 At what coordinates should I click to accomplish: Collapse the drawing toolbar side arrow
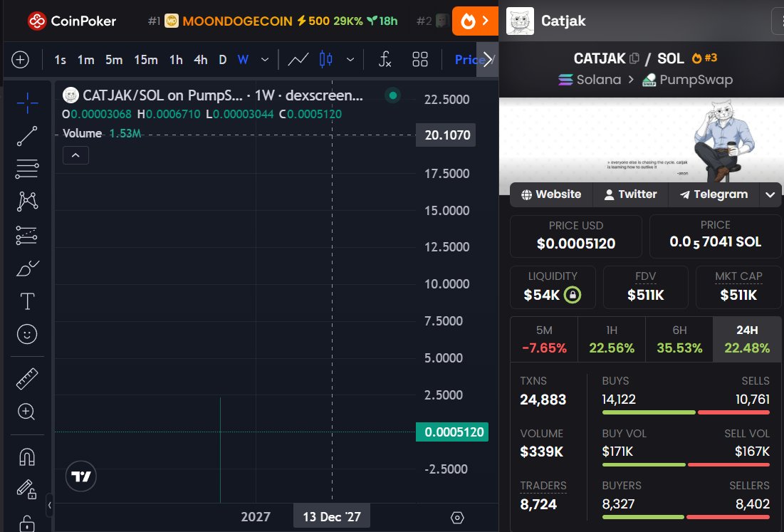[x=50, y=506]
